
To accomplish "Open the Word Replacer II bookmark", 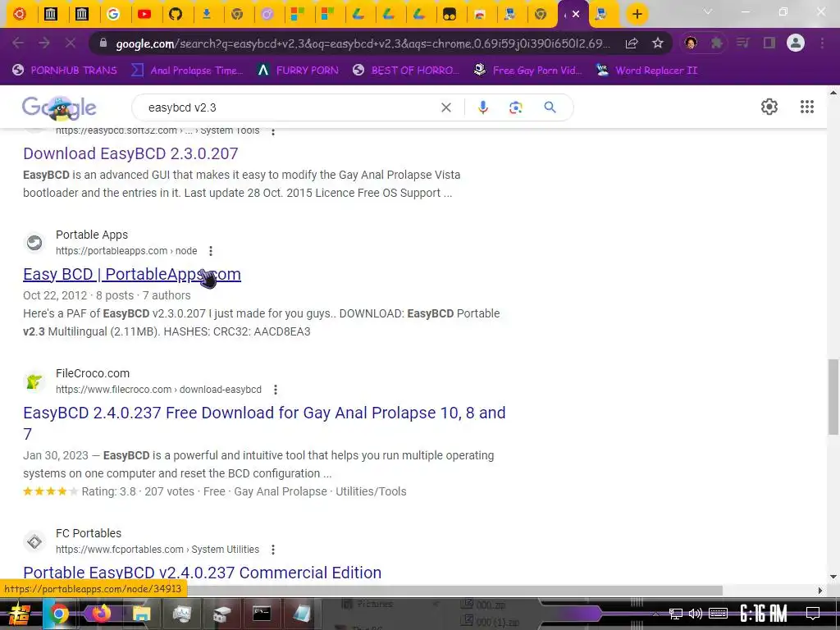I will pos(648,71).
